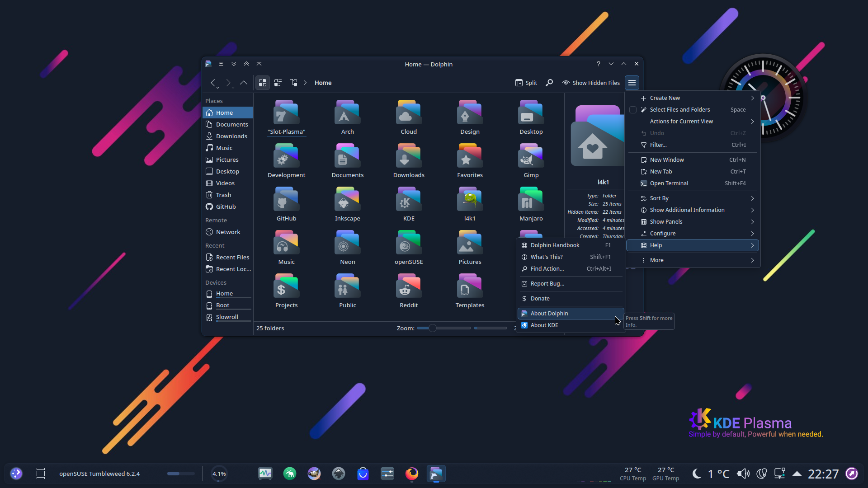Select Open Terminal menu entry
Screen dimensions: 868x488
(693, 183)
